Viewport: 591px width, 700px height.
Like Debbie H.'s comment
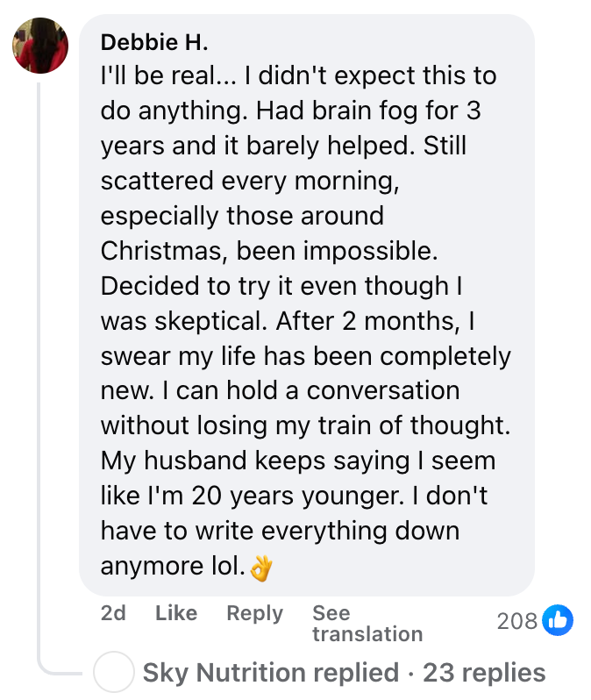click(x=175, y=613)
